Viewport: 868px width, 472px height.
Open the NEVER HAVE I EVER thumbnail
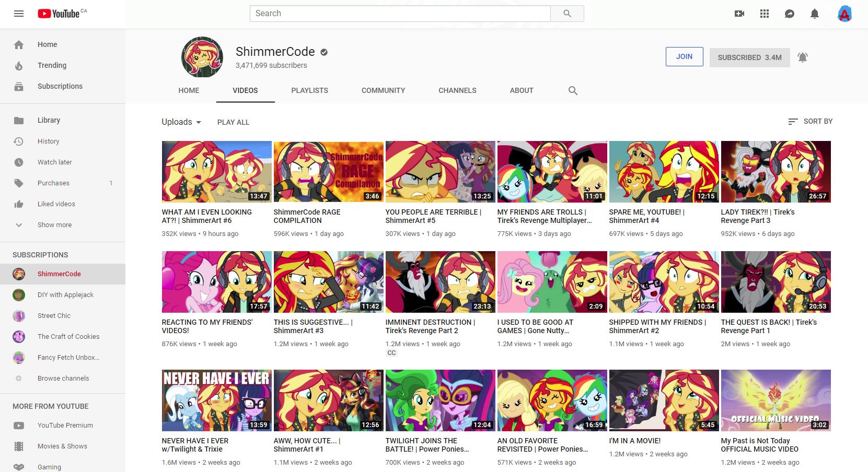(217, 400)
